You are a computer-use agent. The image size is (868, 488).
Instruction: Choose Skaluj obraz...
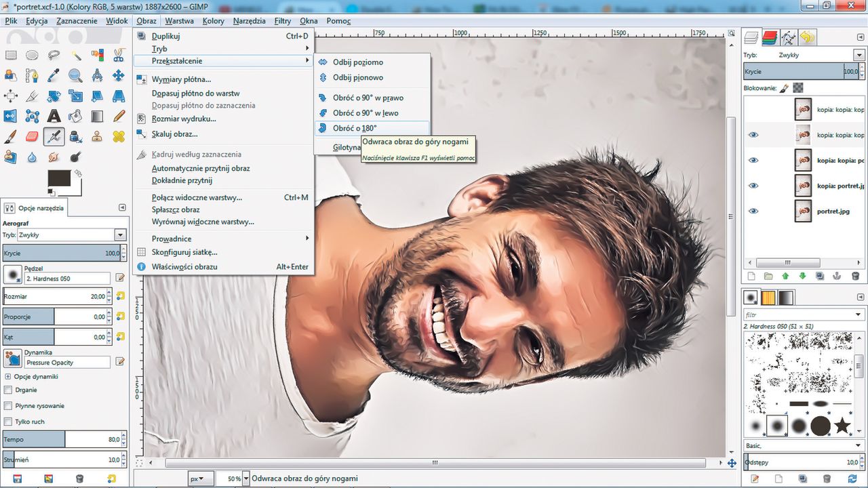[223, 134]
